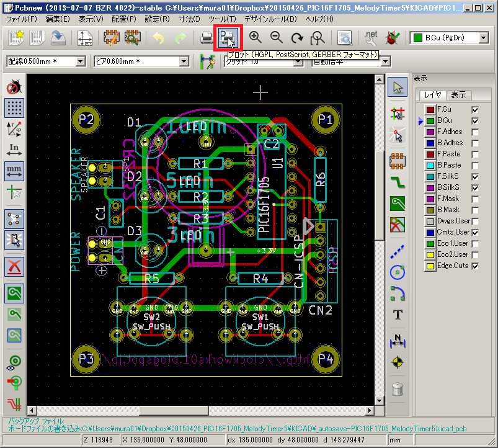Select the Add graphic line tool

pos(398,251)
